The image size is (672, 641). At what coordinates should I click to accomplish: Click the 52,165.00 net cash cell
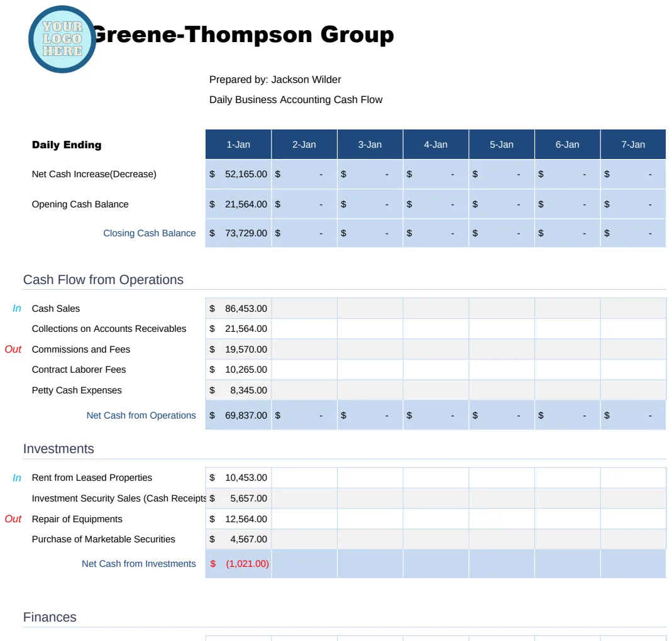coord(238,174)
